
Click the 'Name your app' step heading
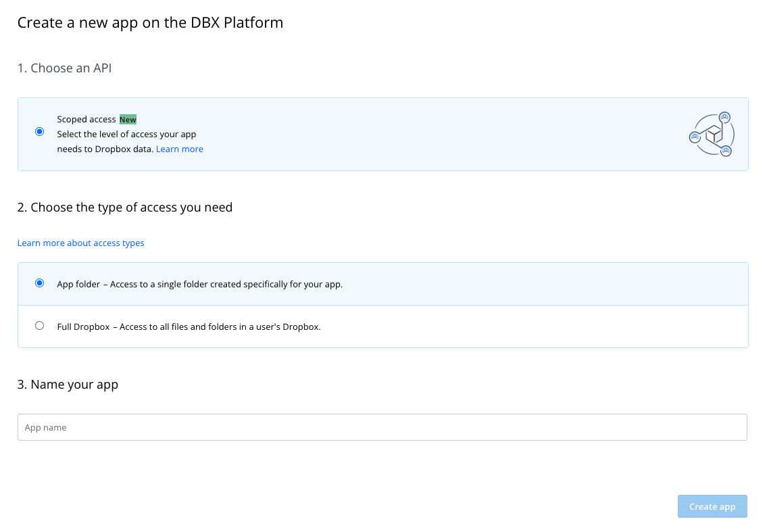click(68, 385)
